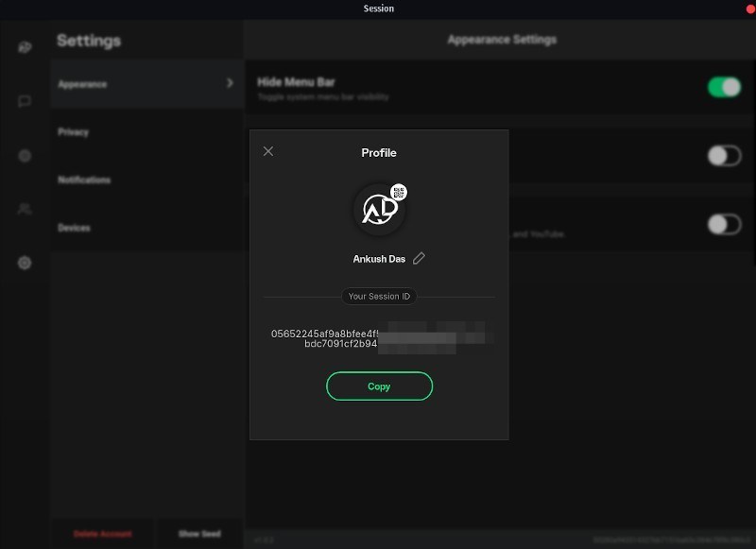
Task: Click the Delete Account button
Action: pyautogui.click(x=102, y=534)
